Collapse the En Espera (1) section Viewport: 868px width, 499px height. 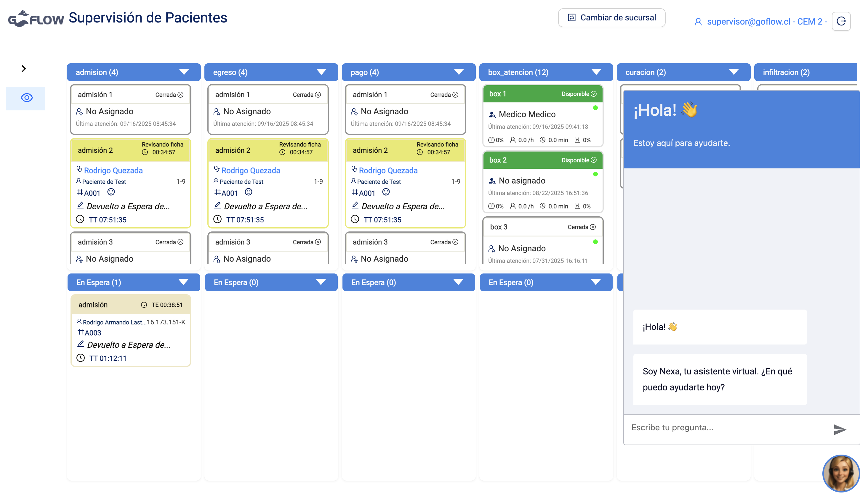pyautogui.click(x=183, y=282)
